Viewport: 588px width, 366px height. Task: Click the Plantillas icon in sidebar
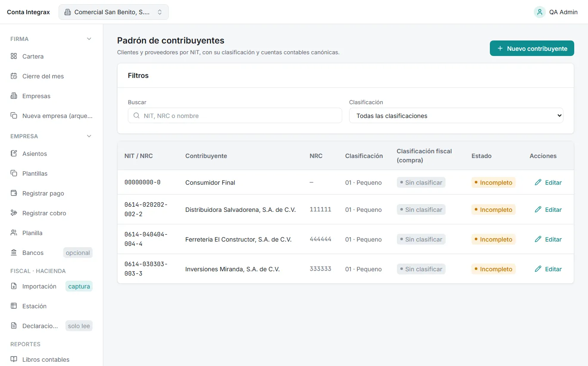pos(14,174)
